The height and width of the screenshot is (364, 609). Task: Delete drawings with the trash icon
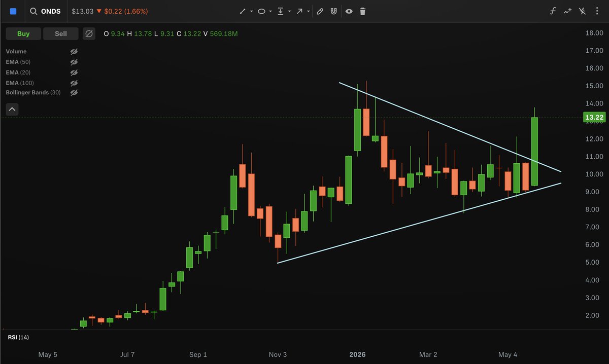[363, 11]
